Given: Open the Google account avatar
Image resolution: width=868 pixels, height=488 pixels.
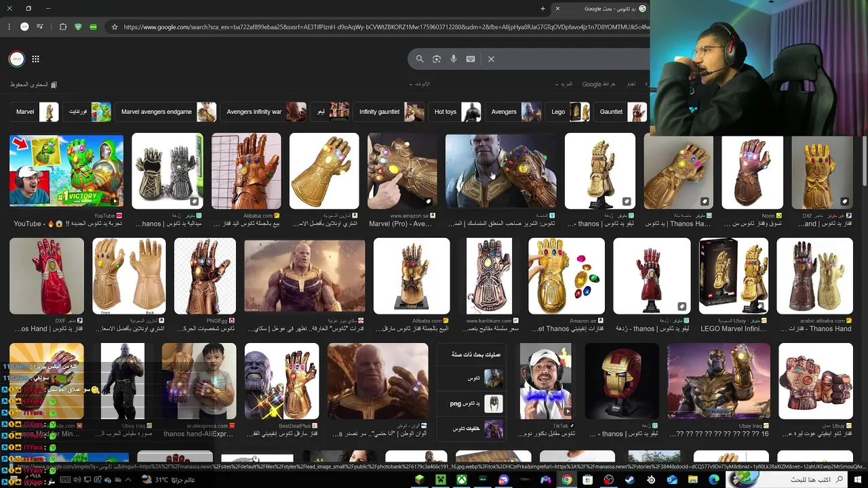Looking at the screenshot, I should [x=17, y=59].
